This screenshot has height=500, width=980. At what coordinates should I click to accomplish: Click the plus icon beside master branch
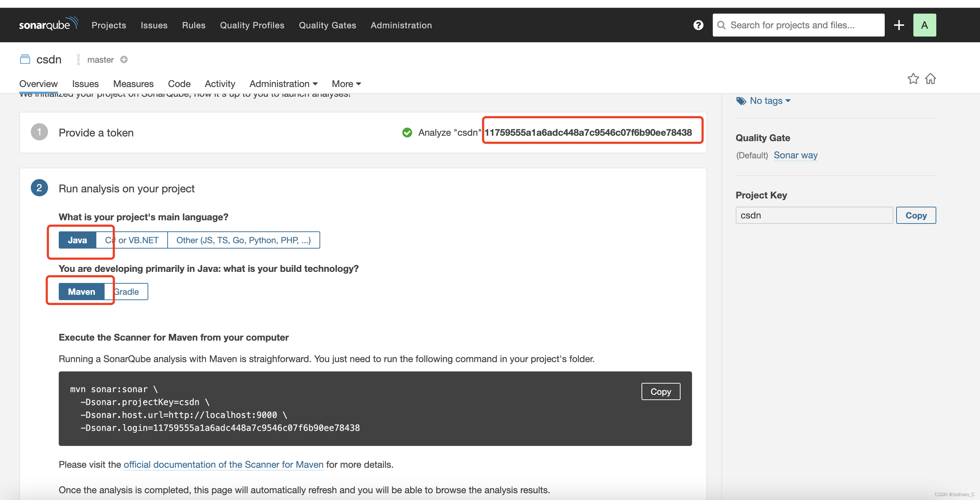124,60
